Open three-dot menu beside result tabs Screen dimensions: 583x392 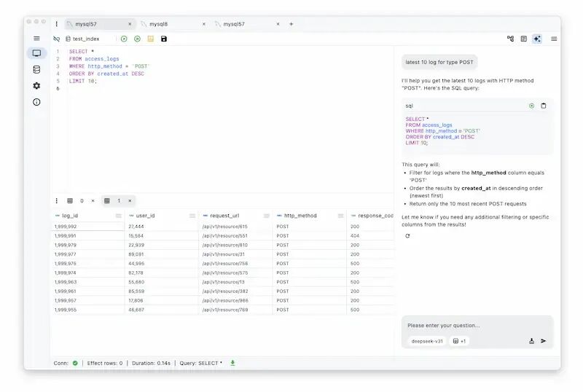point(57,201)
